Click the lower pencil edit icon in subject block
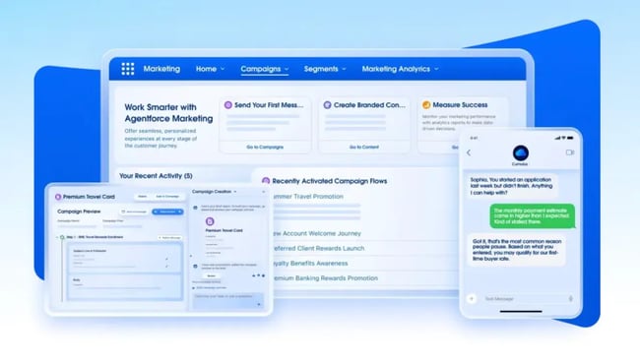Viewport: 640px width, 364px height. (x=166, y=267)
